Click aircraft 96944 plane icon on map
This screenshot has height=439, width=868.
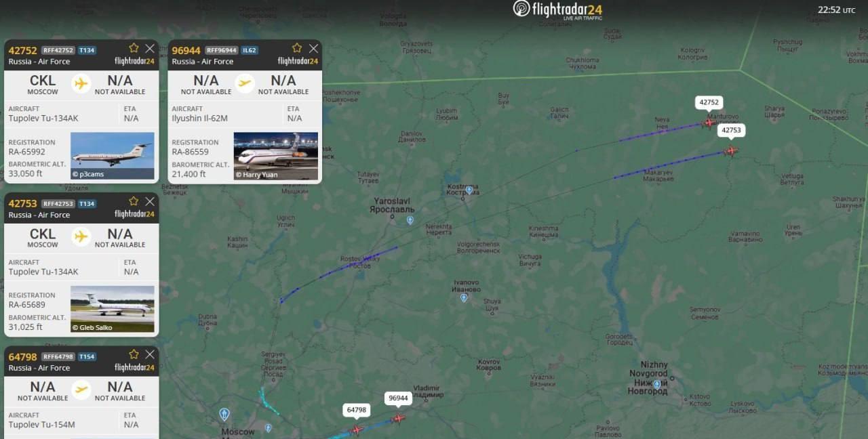click(x=398, y=418)
